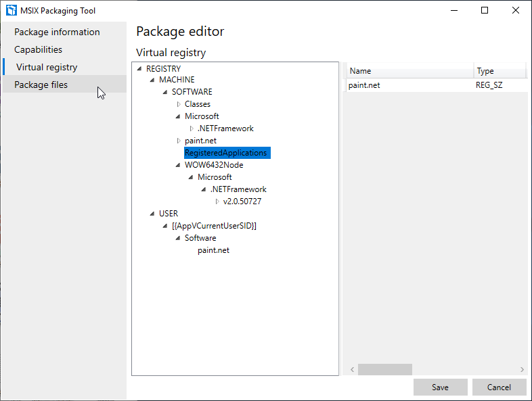Expand the Classes registry key

tap(179, 104)
